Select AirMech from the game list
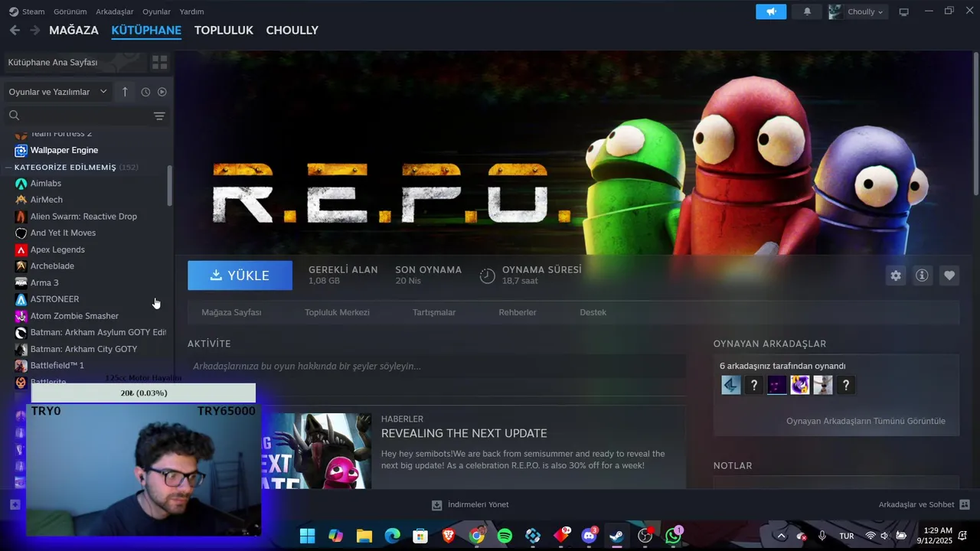This screenshot has height=551, width=980. pos(47,200)
